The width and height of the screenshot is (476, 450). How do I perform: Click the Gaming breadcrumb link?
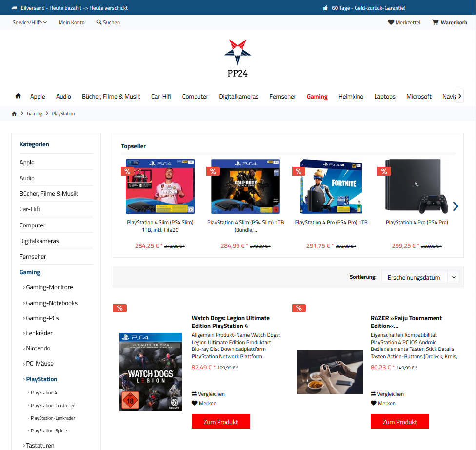click(35, 114)
